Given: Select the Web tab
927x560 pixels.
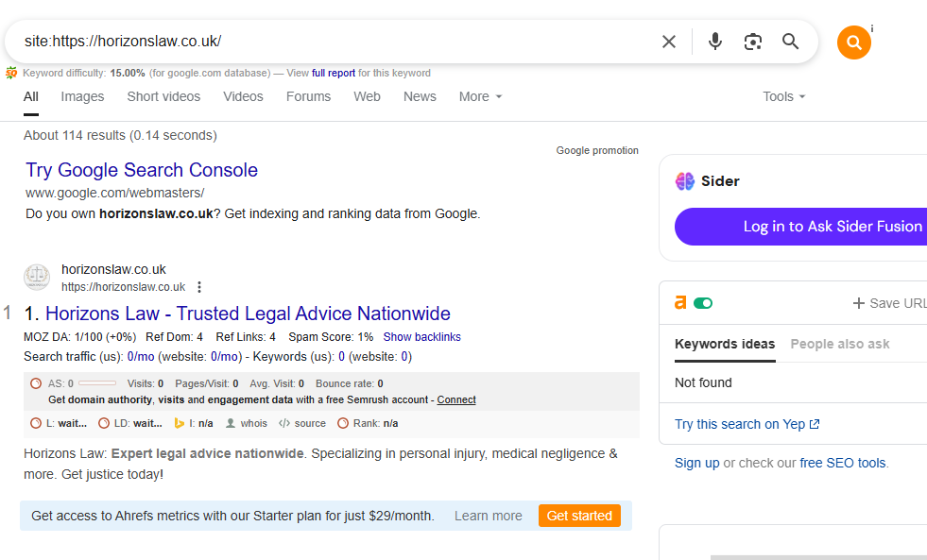Looking at the screenshot, I should click(x=368, y=96).
